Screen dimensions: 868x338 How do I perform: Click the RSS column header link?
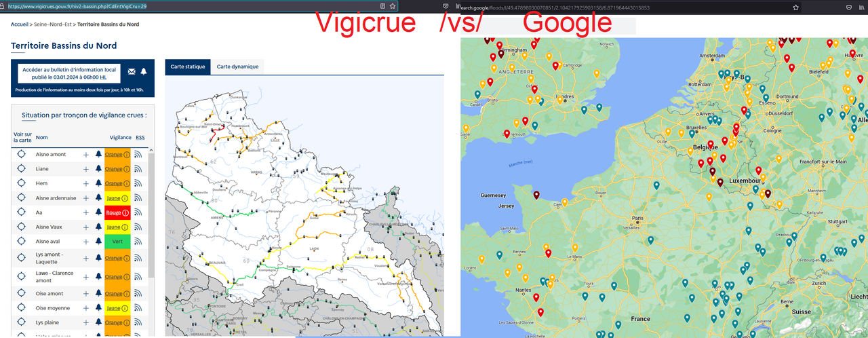(x=140, y=137)
